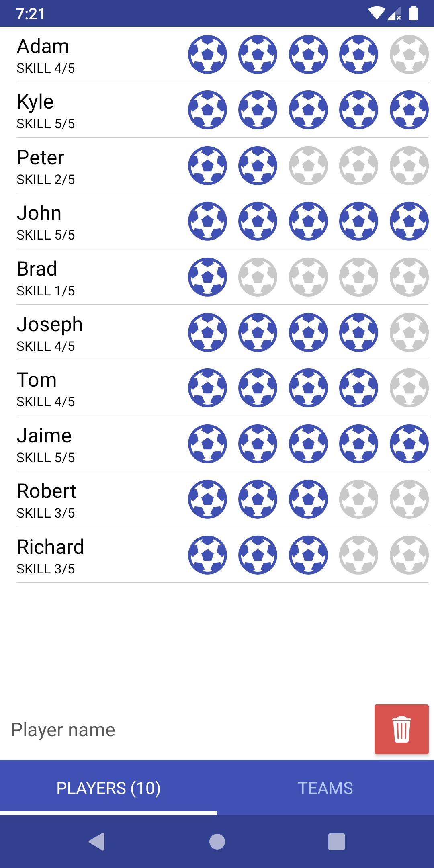Set Adam's skill to fifth soccer ball
This screenshot has width=434, height=868.
point(409,54)
